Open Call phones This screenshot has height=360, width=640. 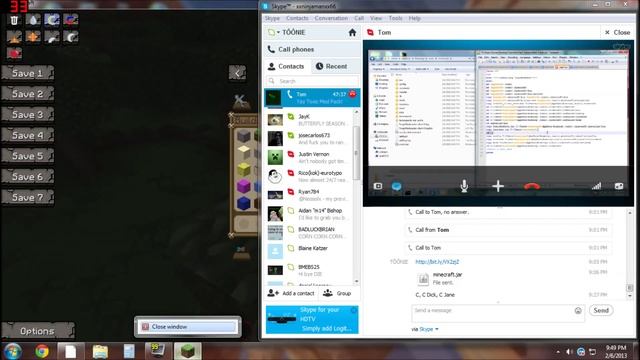pyautogui.click(x=312, y=49)
